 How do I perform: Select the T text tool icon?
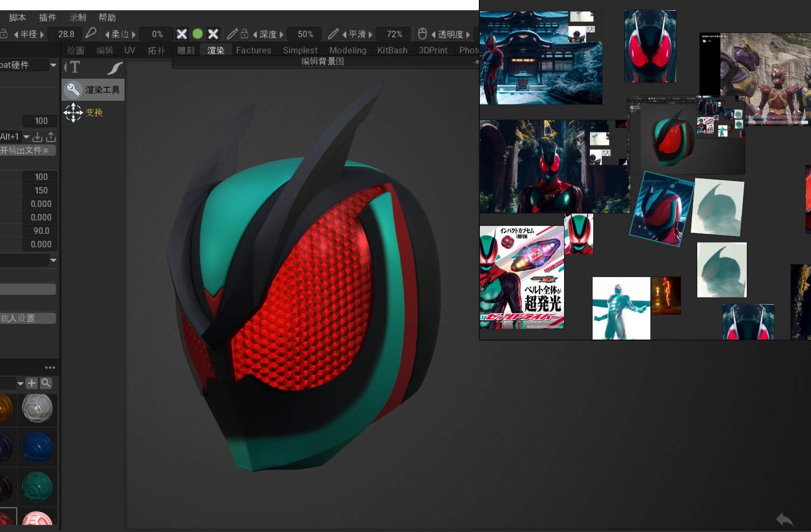tap(74, 67)
